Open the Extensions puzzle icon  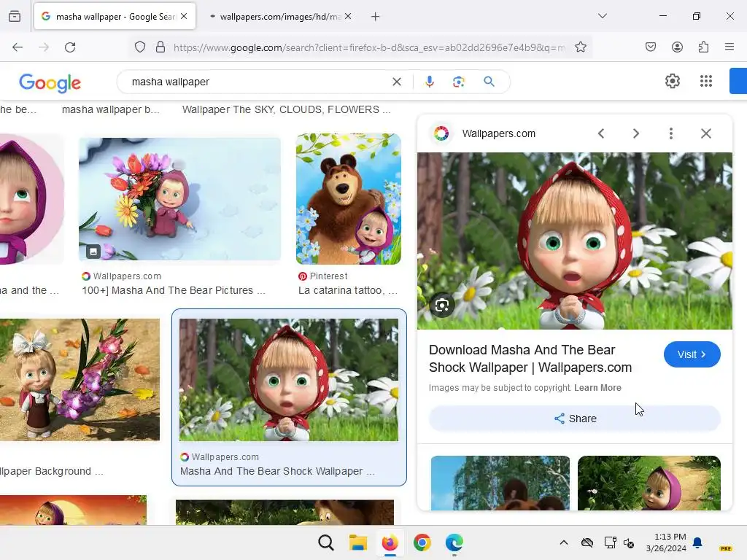[x=703, y=47]
